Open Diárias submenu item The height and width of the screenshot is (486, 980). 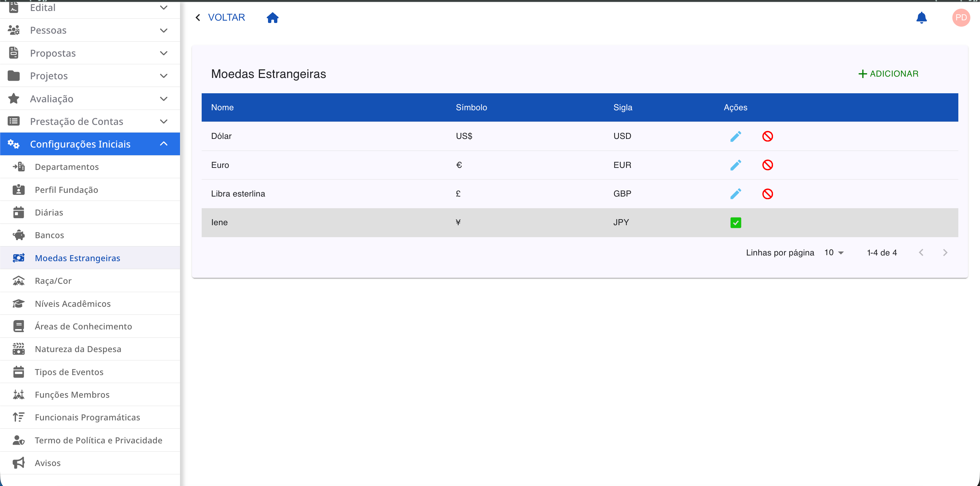coord(90,213)
